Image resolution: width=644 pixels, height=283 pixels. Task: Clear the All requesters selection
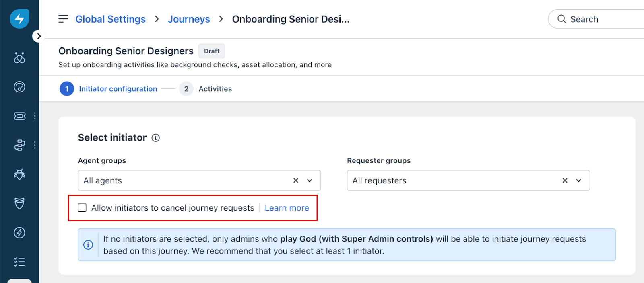pyautogui.click(x=565, y=180)
